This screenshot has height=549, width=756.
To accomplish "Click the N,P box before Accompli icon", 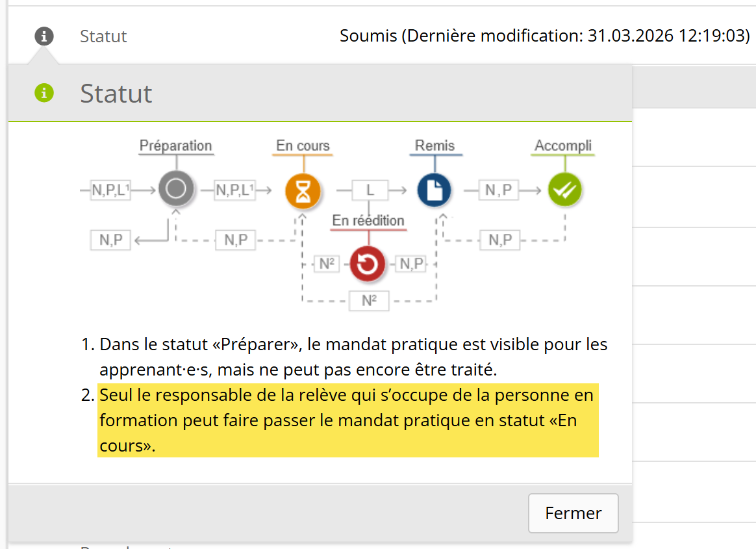I will [x=498, y=190].
